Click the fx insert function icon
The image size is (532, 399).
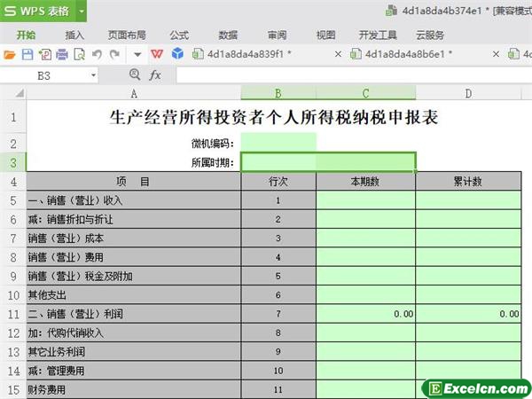click(x=155, y=74)
